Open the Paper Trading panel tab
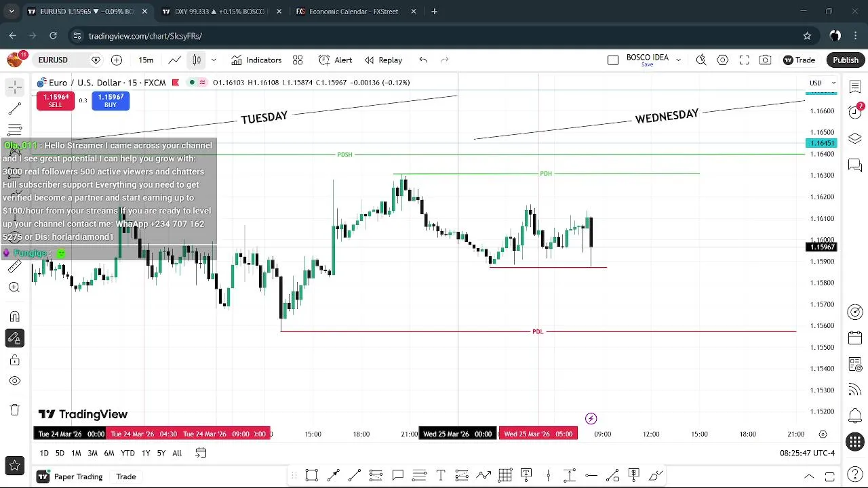The image size is (868, 488). coord(71,476)
